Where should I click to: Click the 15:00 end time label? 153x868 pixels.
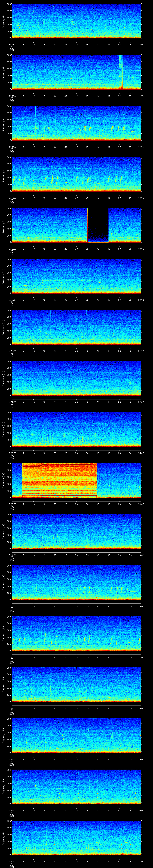click(141, 45)
